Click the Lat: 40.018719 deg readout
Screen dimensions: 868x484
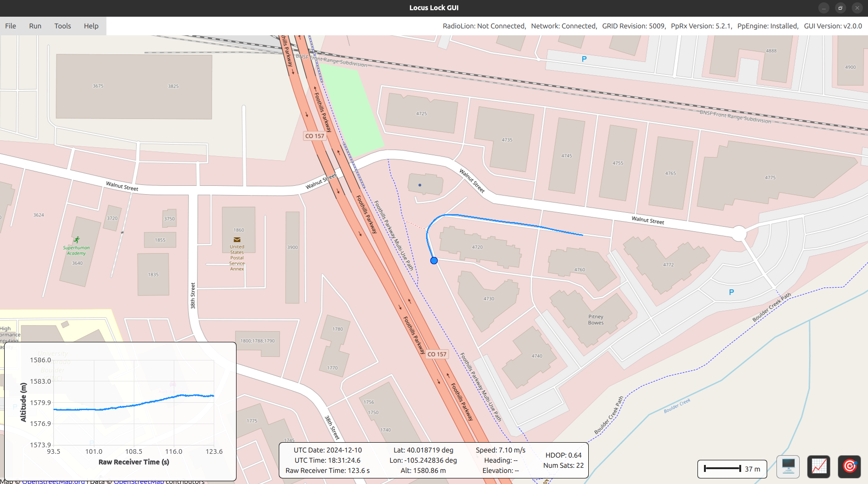coord(423,450)
